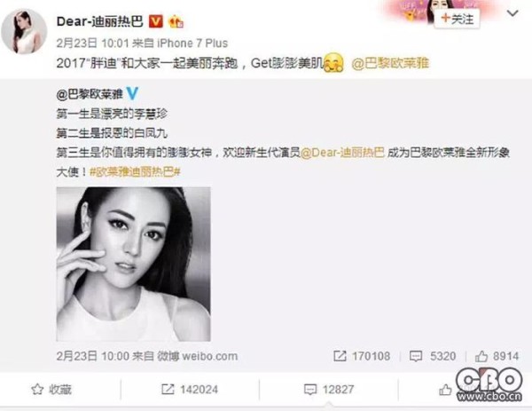
Task: Open @Dear-迪丽热巴 mention in reposted text
Action: [x=342, y=153]
